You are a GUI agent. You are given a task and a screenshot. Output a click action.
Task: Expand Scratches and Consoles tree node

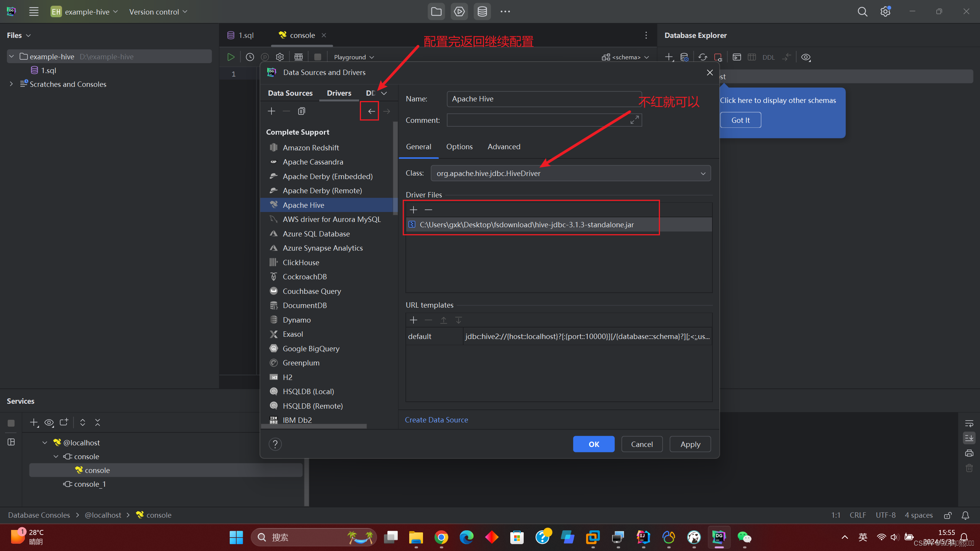point(11,84)
